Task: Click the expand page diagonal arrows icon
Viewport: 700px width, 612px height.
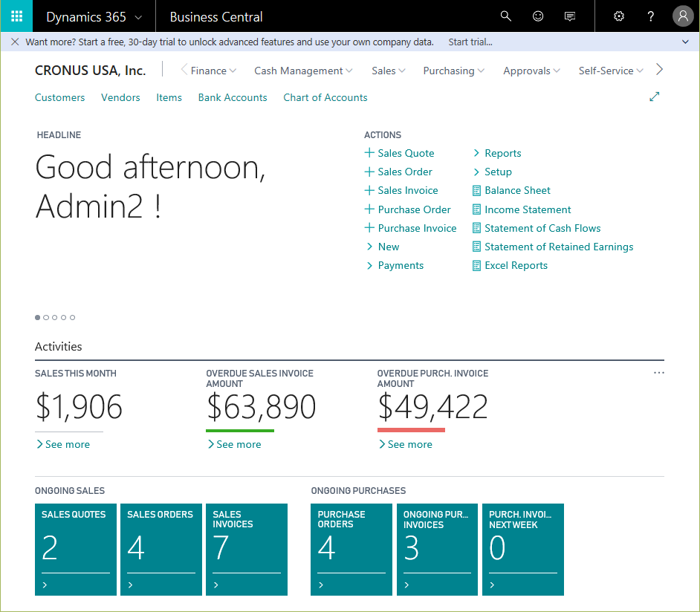Action: click(654, 97)
